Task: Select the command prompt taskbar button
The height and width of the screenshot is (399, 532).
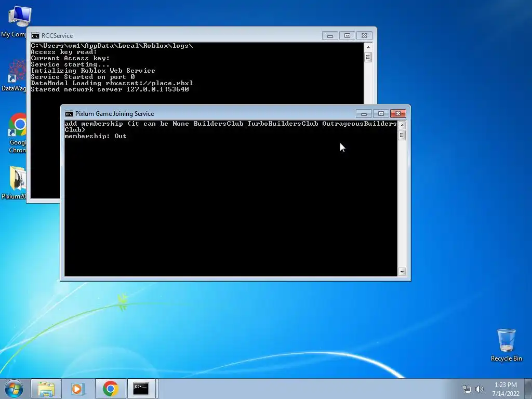Action: (141, 389)
